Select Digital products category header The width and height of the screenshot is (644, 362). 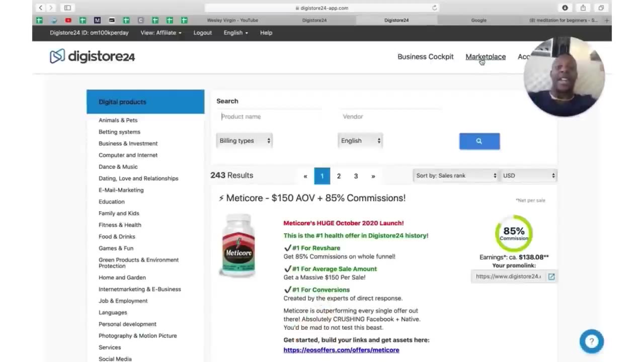pos(145,102)
